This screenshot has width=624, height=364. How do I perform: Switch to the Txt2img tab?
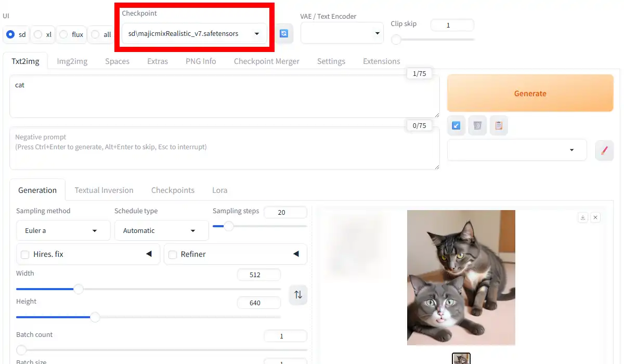tap(25, 61)
